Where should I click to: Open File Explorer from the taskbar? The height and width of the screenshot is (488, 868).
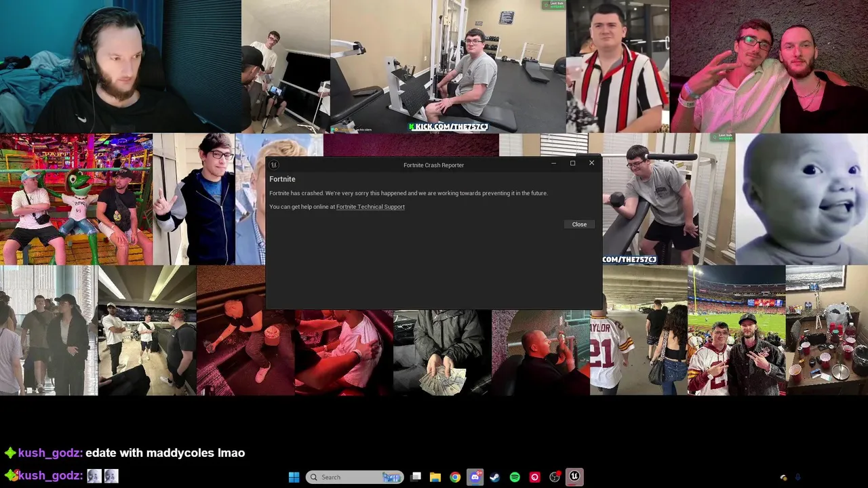(x=435, y=477)
